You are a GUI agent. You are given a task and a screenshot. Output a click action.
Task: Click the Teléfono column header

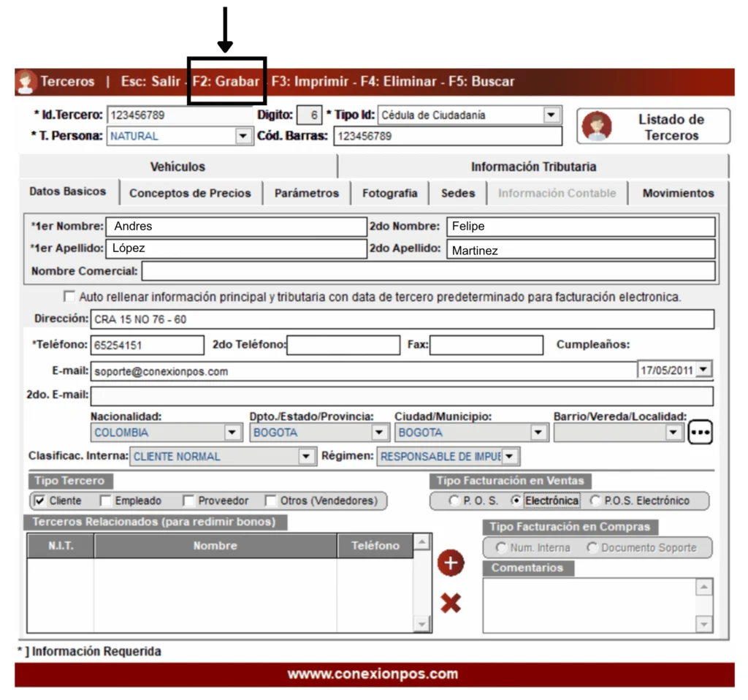[x=375, y=545]
